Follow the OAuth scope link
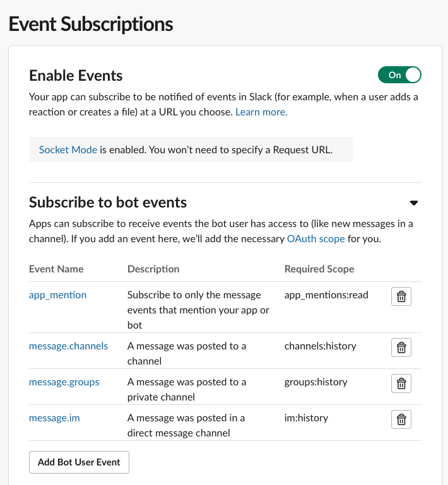The image size is (448, 485). pos(316,239)
